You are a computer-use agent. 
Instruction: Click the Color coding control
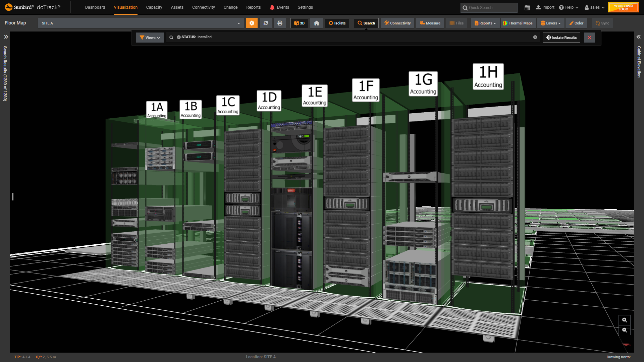[x=576, y=23]
